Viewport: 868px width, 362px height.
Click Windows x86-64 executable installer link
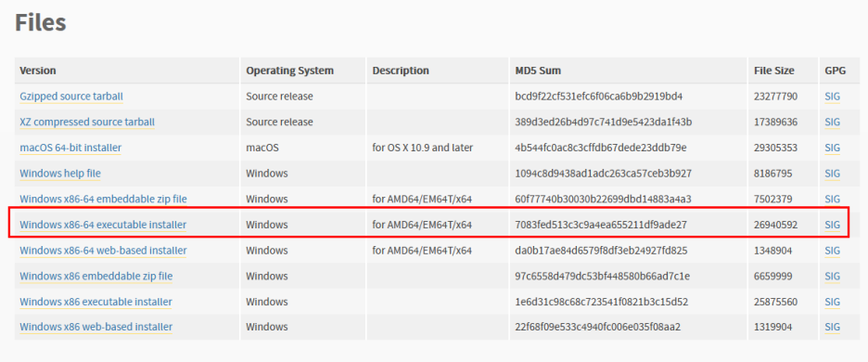coord(103,225)
